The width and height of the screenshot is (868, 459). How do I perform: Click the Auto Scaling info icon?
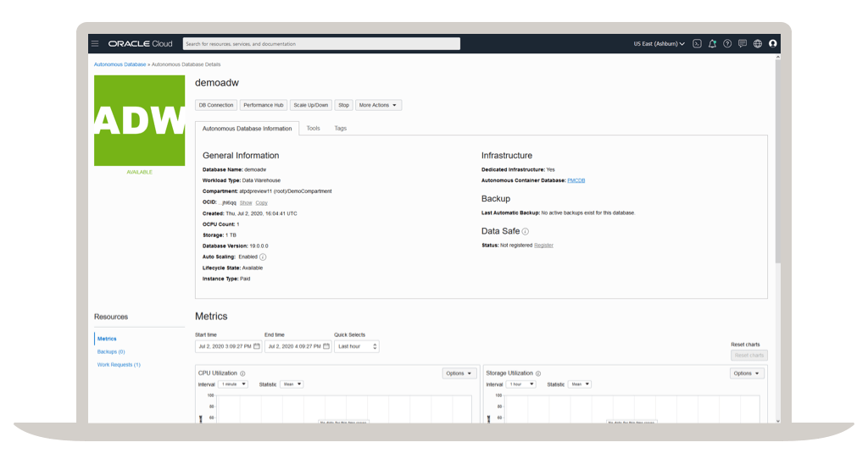click(x=263, y=257)
